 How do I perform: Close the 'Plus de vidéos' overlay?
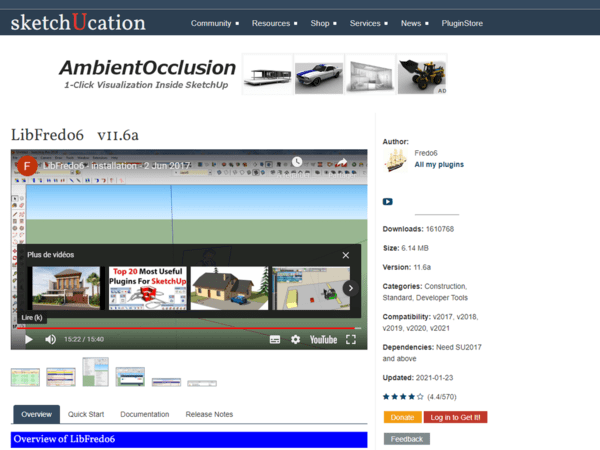(x=346, y=255)
